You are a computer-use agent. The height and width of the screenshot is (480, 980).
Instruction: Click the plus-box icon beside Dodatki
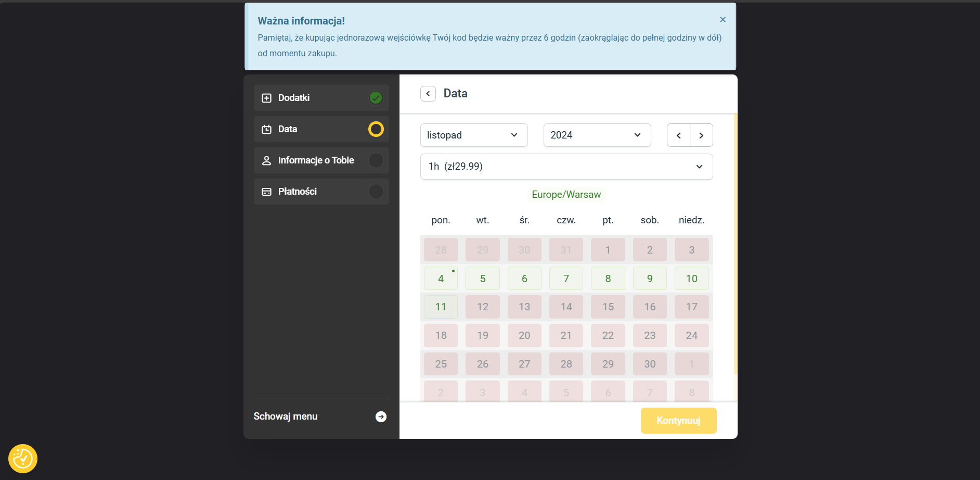click(x=266, y=98)
